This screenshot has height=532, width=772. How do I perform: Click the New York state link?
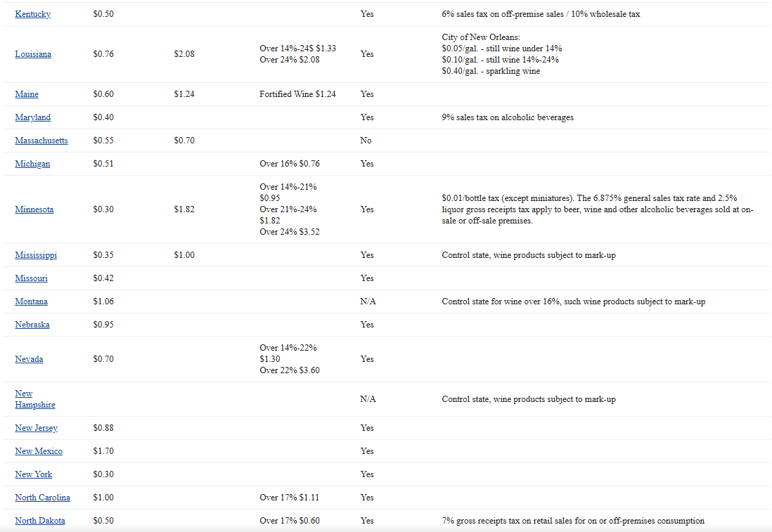34,474
